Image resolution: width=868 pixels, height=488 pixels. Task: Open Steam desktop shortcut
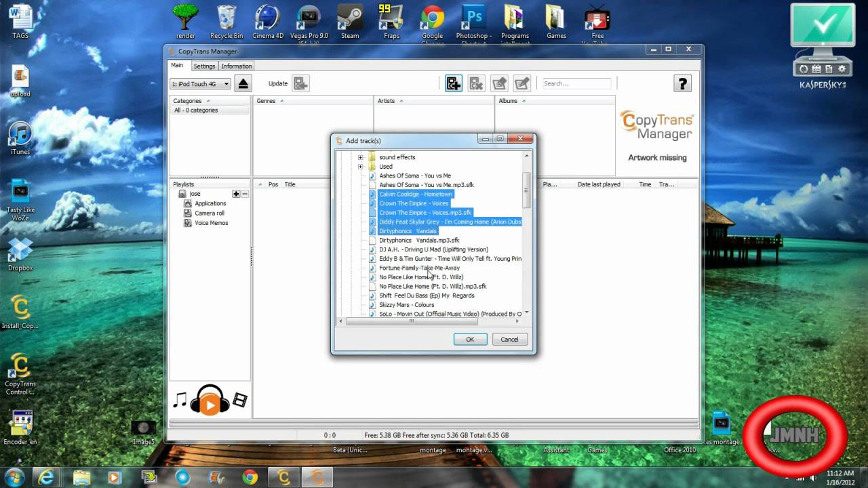click(350, 22)
